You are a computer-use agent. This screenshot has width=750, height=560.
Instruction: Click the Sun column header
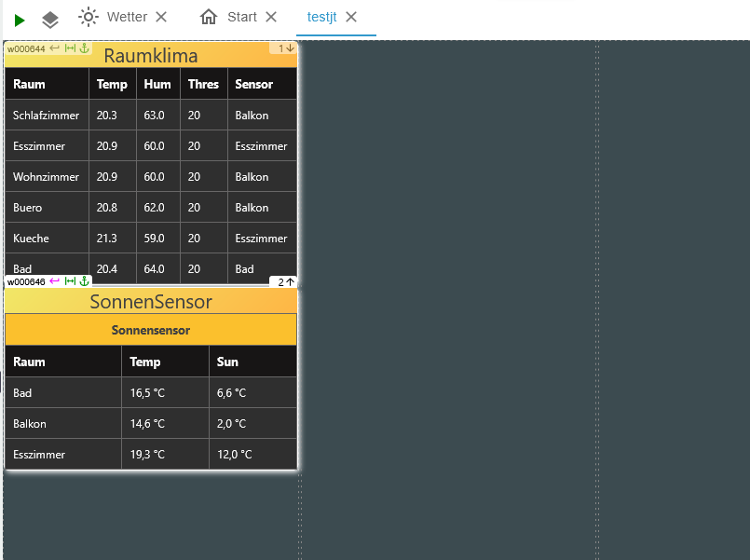click(x=252, y=362)
